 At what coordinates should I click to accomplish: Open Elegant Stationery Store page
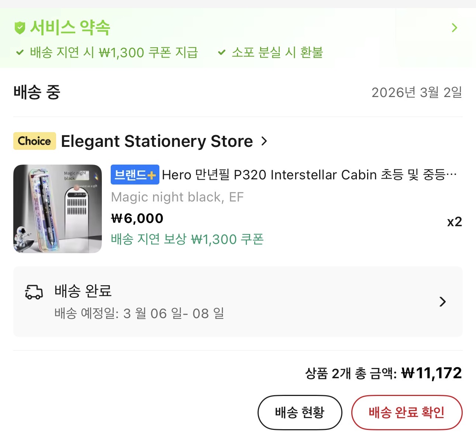click(x=157, y=141)
